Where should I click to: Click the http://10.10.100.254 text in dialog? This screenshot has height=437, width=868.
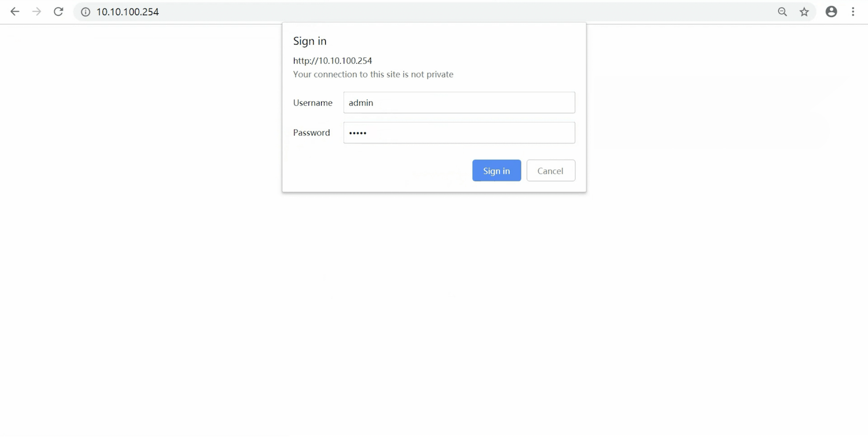[x=332, y=61]
